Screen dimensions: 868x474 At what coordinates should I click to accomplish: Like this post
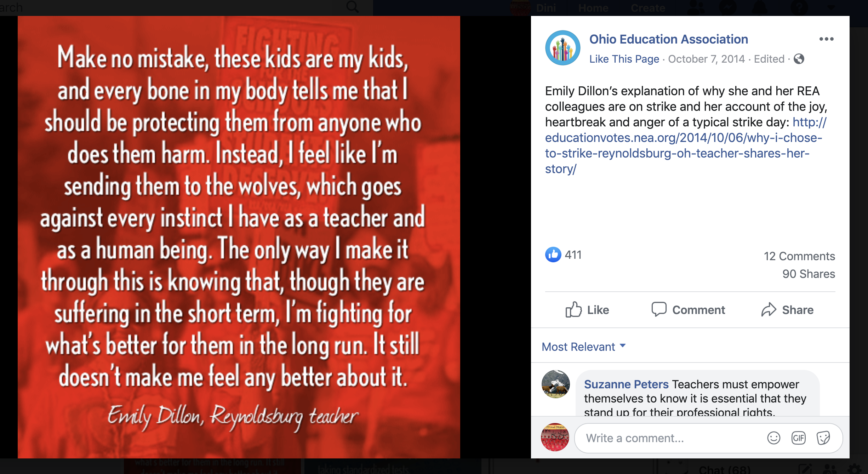pyautogui.click(x=587, y=310)
